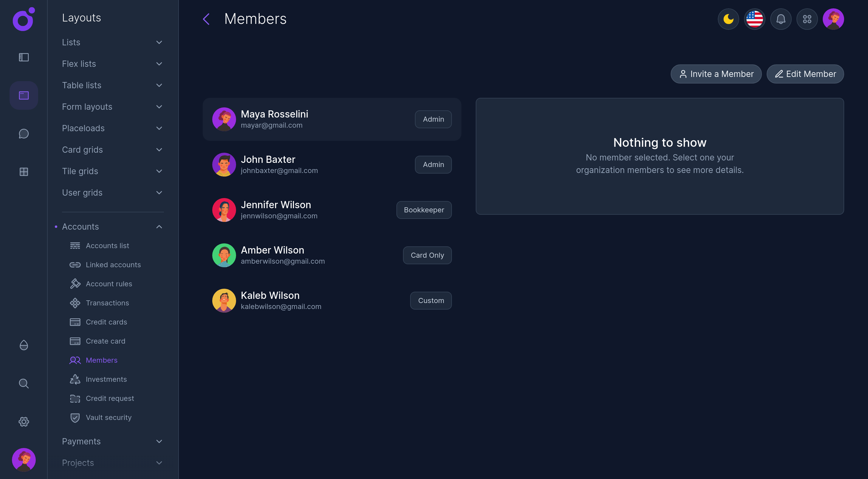Select Members in the Accounts submenu
Image resolution: width=868 pixels, height=479 pixels.
coord(101,360)
